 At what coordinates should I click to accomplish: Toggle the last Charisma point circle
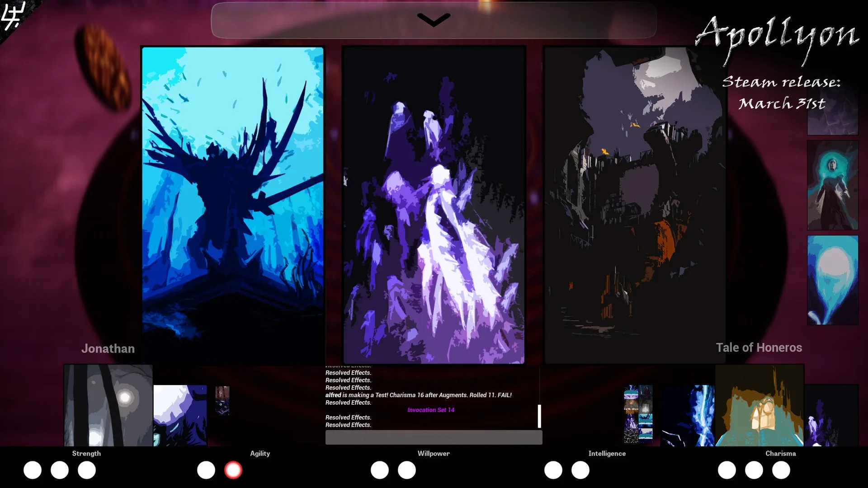[x=781, y=470]
